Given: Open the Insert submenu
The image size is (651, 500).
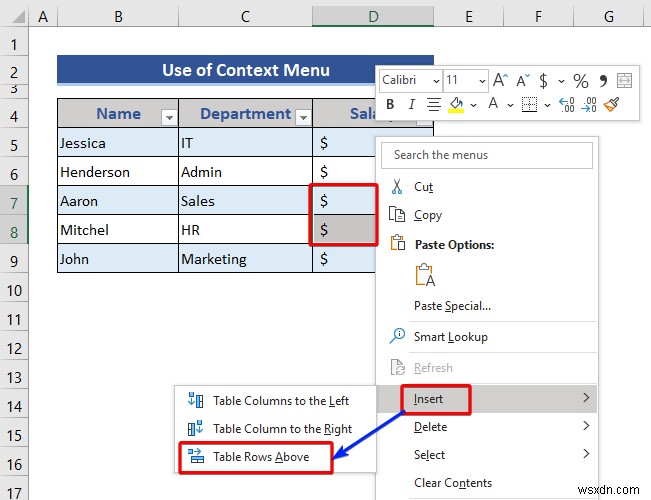Looking at the screenshot, I should [487, 399].
